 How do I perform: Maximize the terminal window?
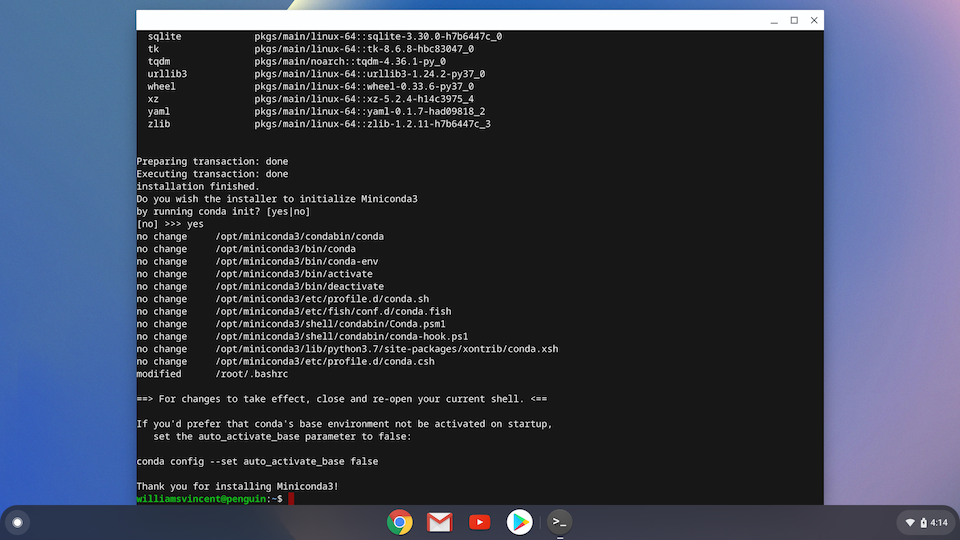[794, 20]
